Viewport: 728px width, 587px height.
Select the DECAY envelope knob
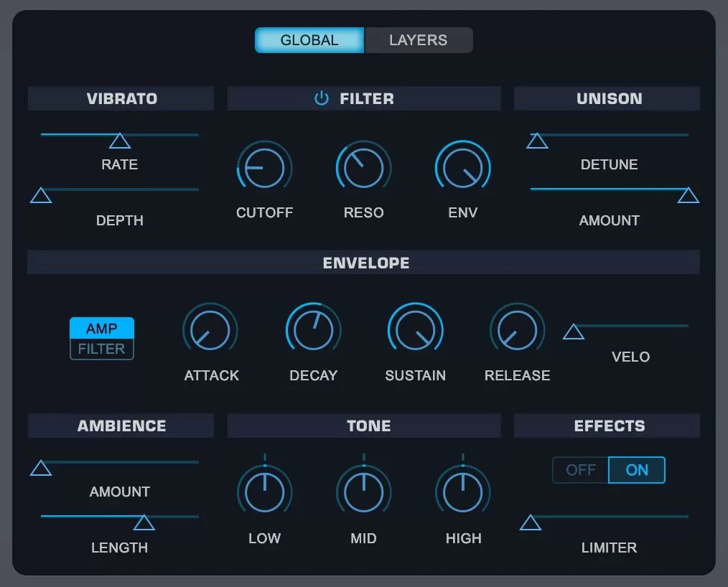[x=313, y=329]
